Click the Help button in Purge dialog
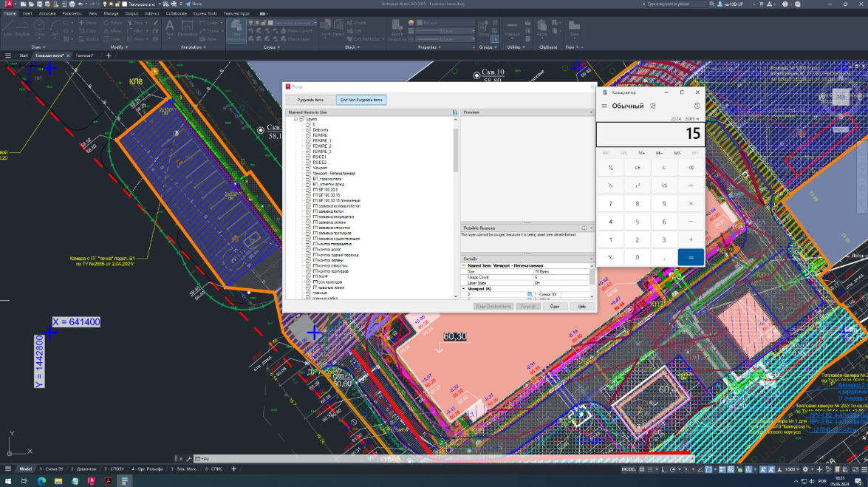 pyautogui.click(x=582, y=307)
